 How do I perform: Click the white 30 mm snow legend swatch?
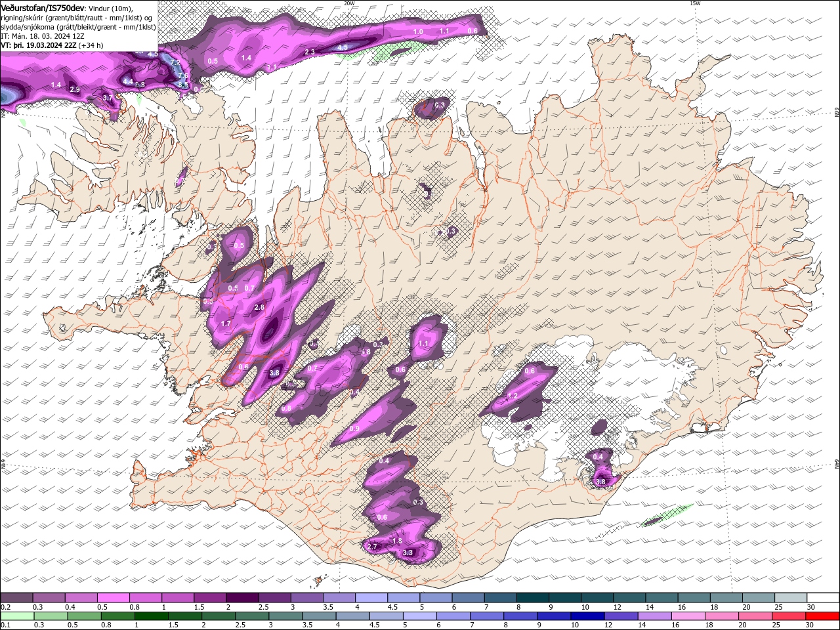823,598
